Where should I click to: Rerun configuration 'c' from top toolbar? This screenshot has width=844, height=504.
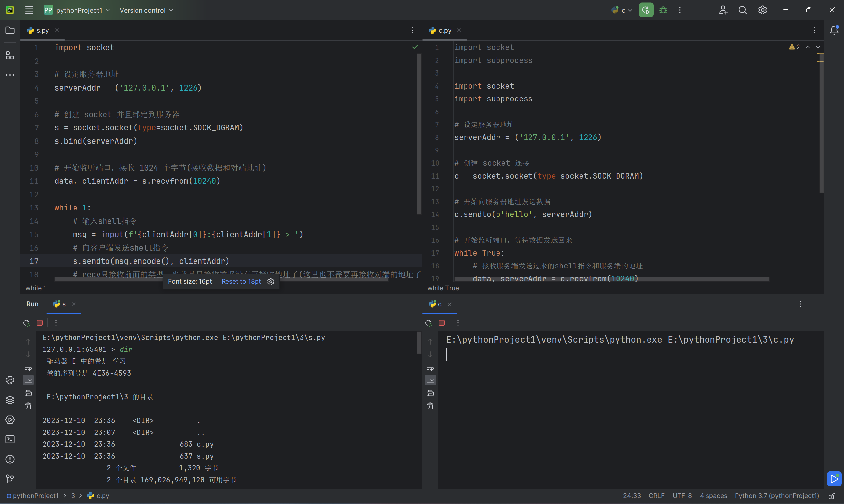[646, 10]
